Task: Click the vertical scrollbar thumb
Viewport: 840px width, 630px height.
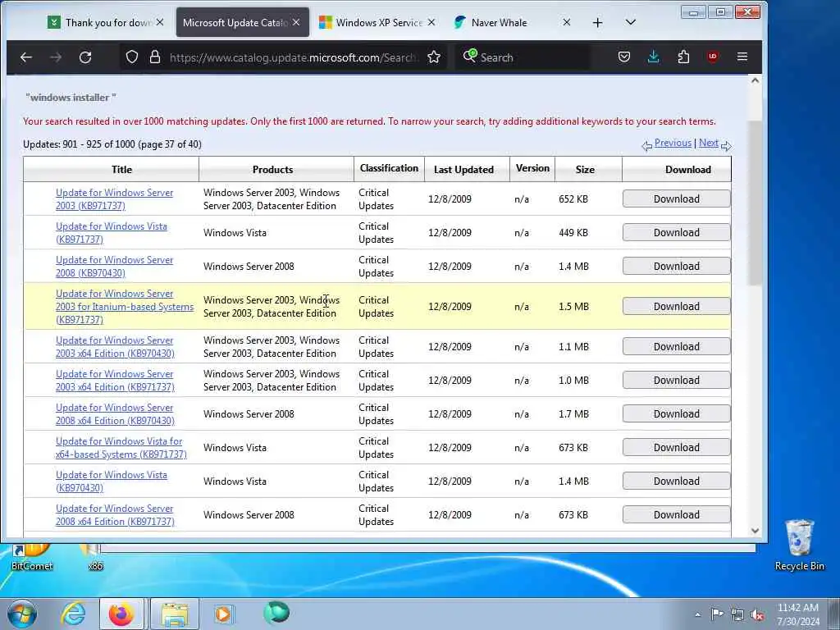Action: coord(755,203)
